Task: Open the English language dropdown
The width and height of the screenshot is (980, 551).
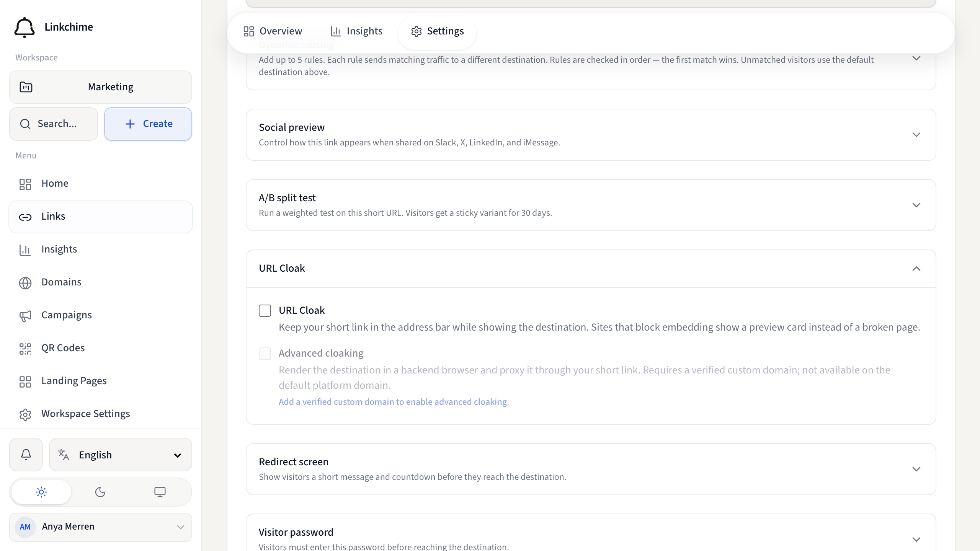Action: (x=120, y=455)
